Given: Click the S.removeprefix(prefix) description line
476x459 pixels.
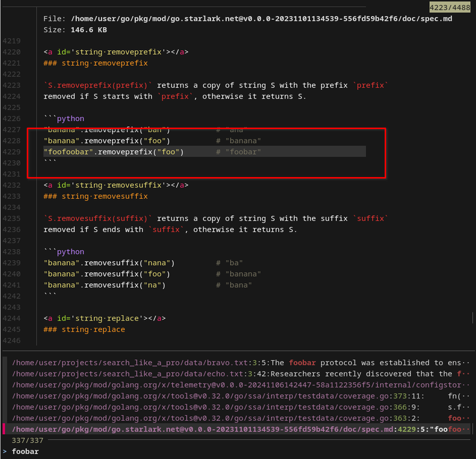Looking at the screenshot, I should [216, 85].
